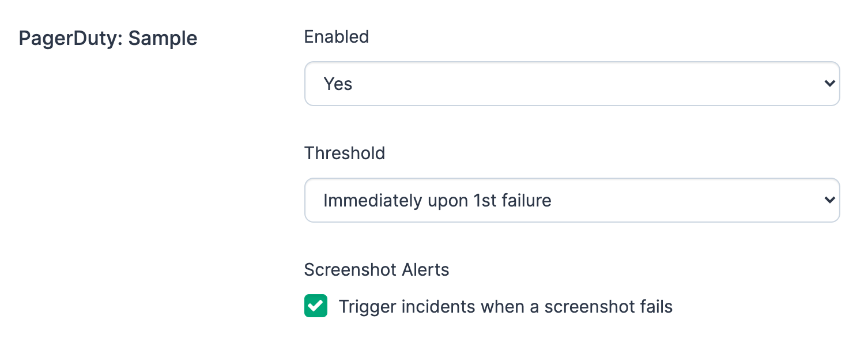
Task: Click inside the Enabled selector box
Action: [x=572, y=84]
